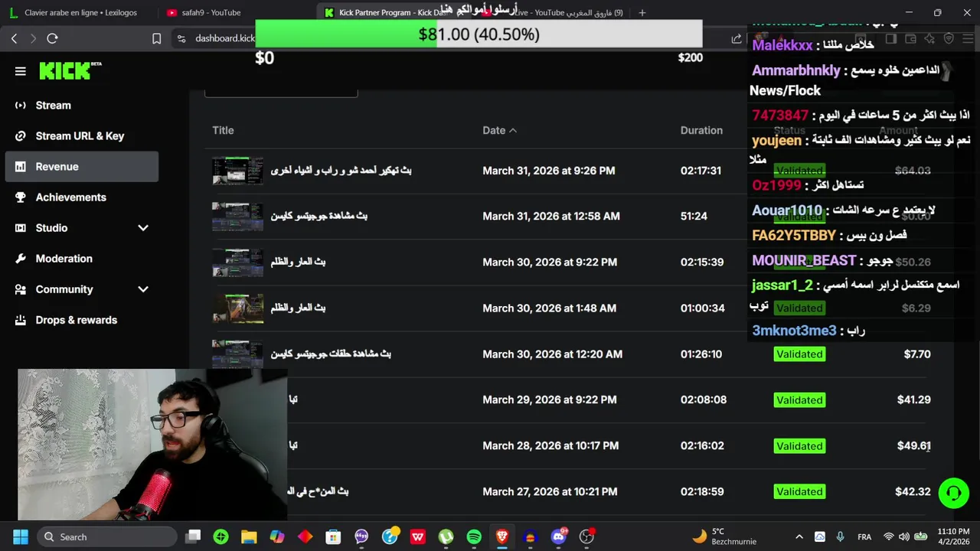Open Revenue in the sidebar
The height and width of the screenshot is (551, 980).
tap(82, 166)
